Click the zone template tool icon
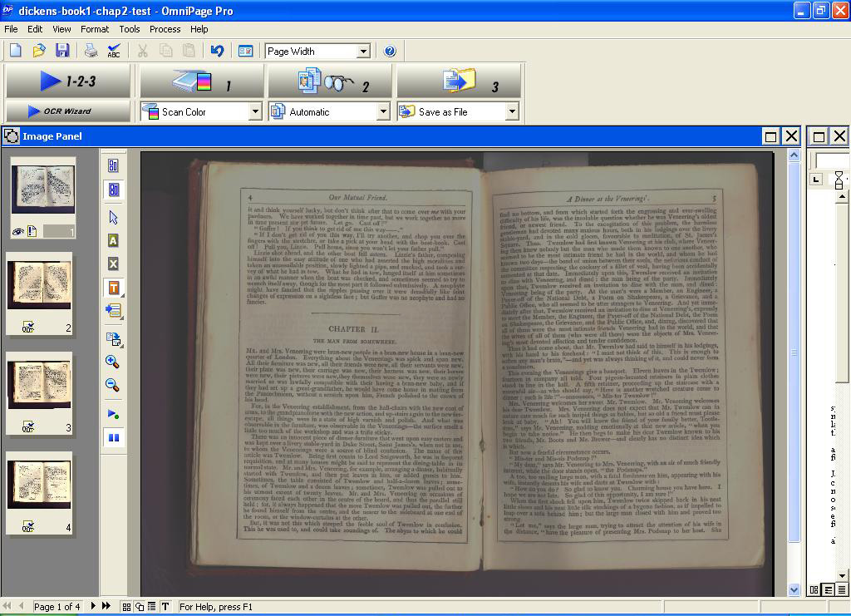The height and width of the screenshot is (616, 851). (113, 339)
